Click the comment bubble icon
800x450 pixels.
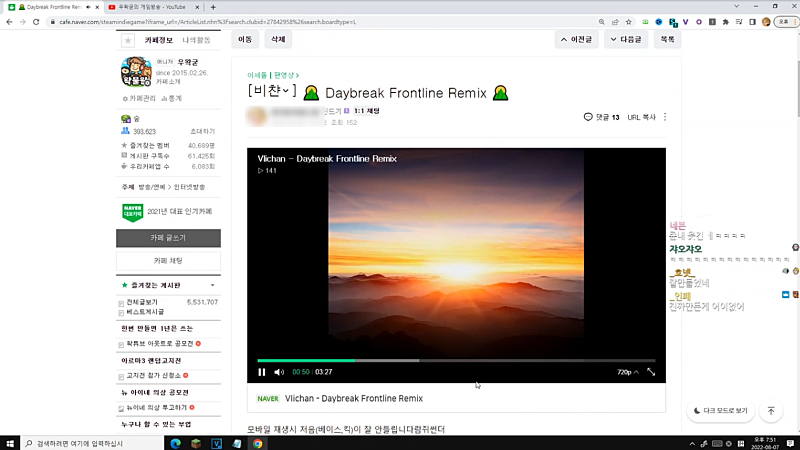pyautogui.click(x=588, y=117)
